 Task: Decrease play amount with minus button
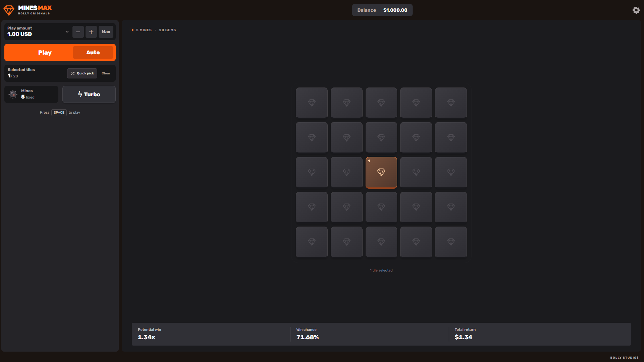click(78, 32)
